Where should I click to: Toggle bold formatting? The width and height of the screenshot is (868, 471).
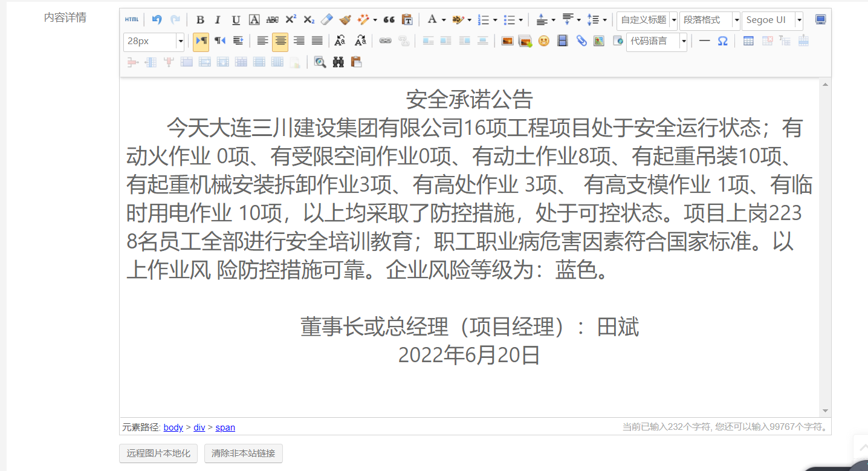click(200, 20)
